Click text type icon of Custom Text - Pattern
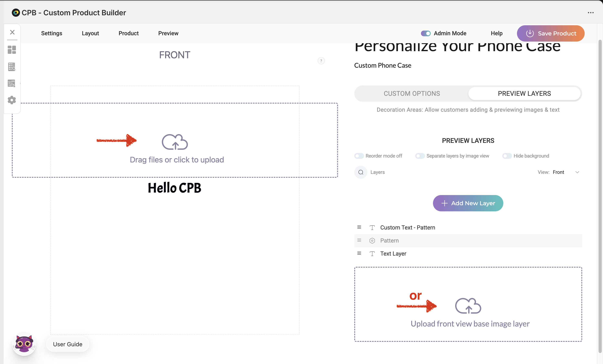The image size is (603, 364). tap(372, 227)
